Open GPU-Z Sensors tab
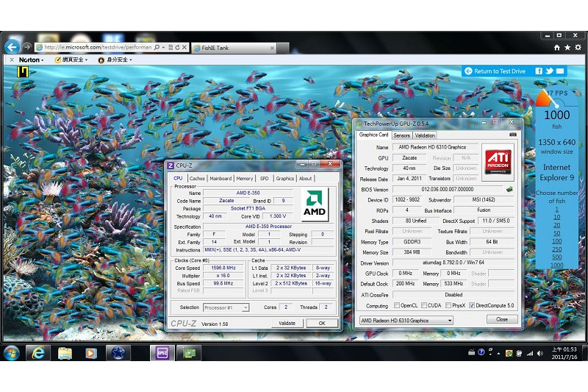Screen dimensions: 588x392 tap(401, 135)
